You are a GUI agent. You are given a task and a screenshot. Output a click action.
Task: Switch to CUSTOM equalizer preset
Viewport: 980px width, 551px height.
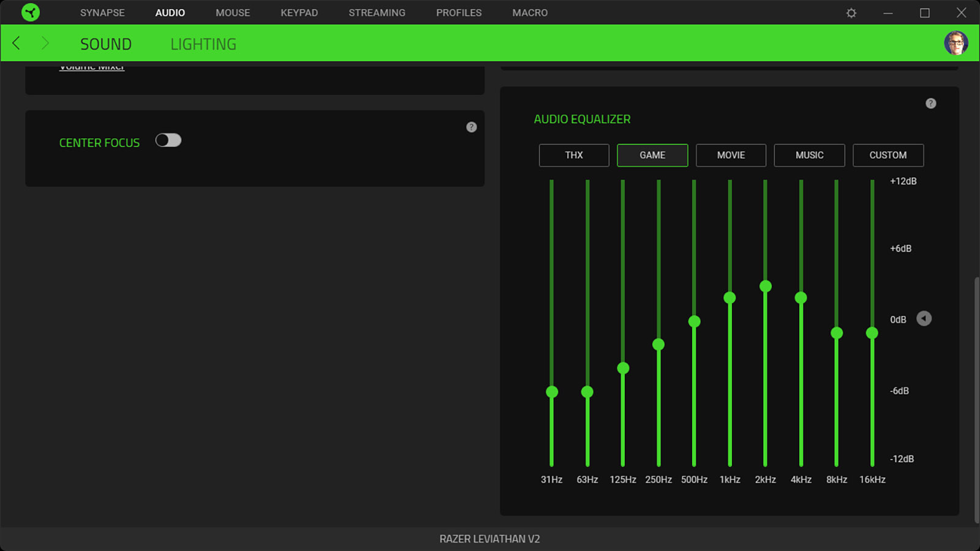(888, 156)
